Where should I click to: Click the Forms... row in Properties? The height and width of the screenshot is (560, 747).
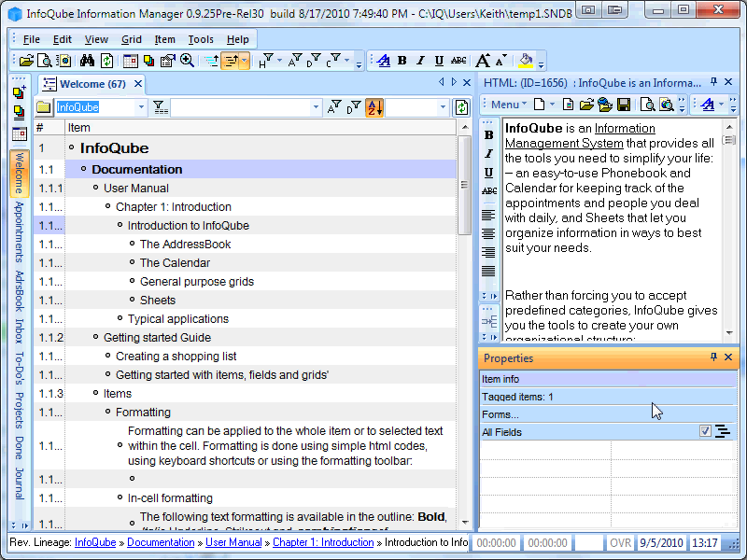[x=608, y=414]
